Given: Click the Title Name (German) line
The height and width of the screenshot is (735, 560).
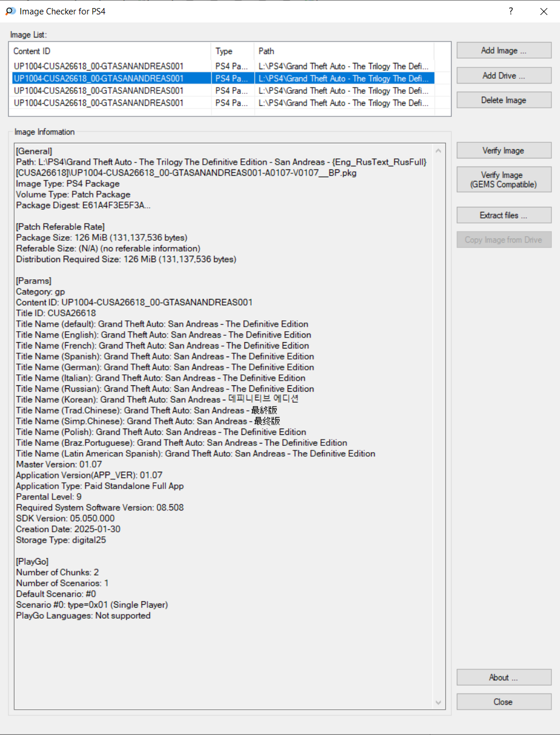Looking at the screenshot, I should pyautogui.click(x=165, y=367).
